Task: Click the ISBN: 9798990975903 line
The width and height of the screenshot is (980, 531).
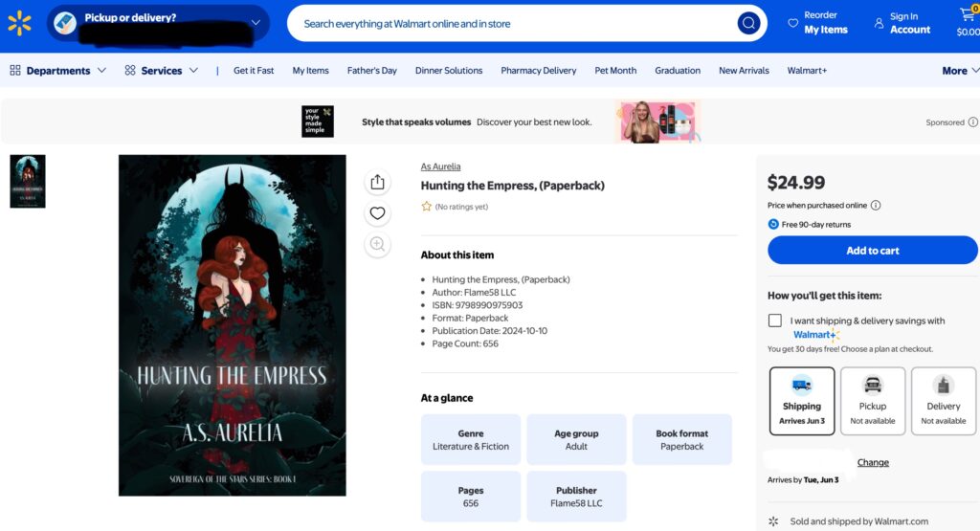Action: click(x=477, y=305)
